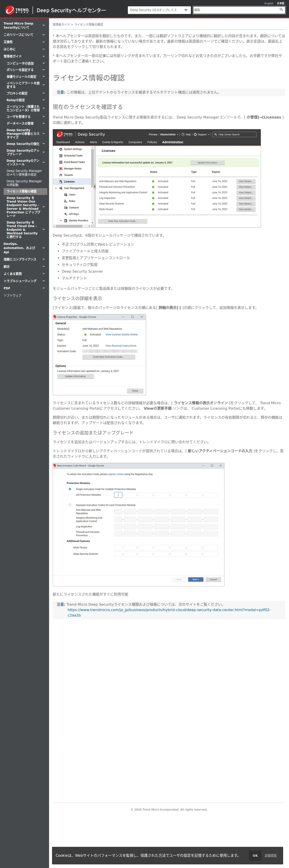This screenshot has height=868, width=289.
Task: Click the マルチテナント bullet item
Action: [74, 278]
